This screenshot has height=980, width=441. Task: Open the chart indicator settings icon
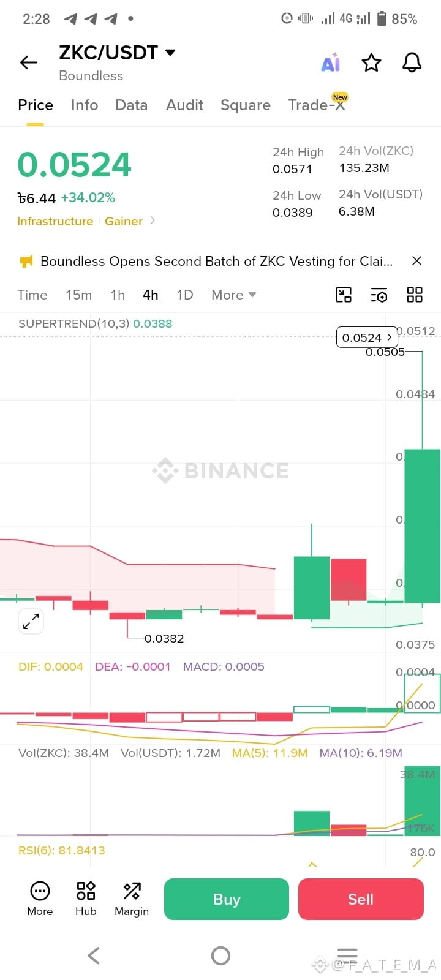click(379, 295)
